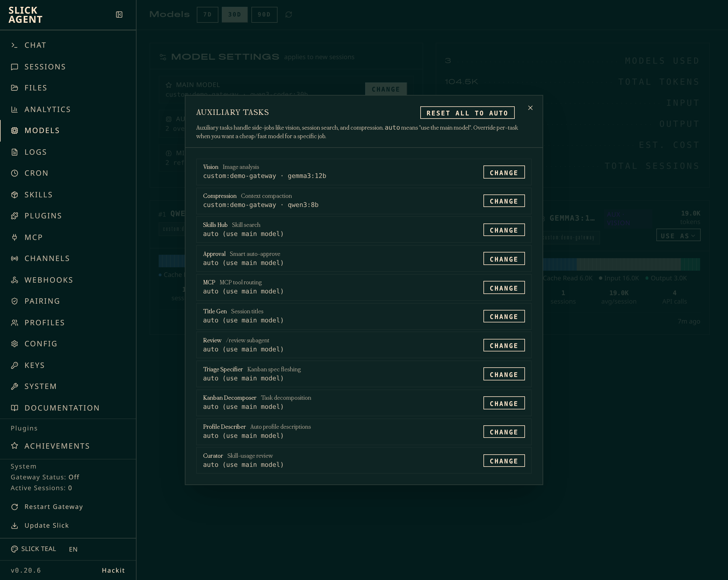Click the MCP plug icon
The image size is (728, 580).
pos(15,237)
